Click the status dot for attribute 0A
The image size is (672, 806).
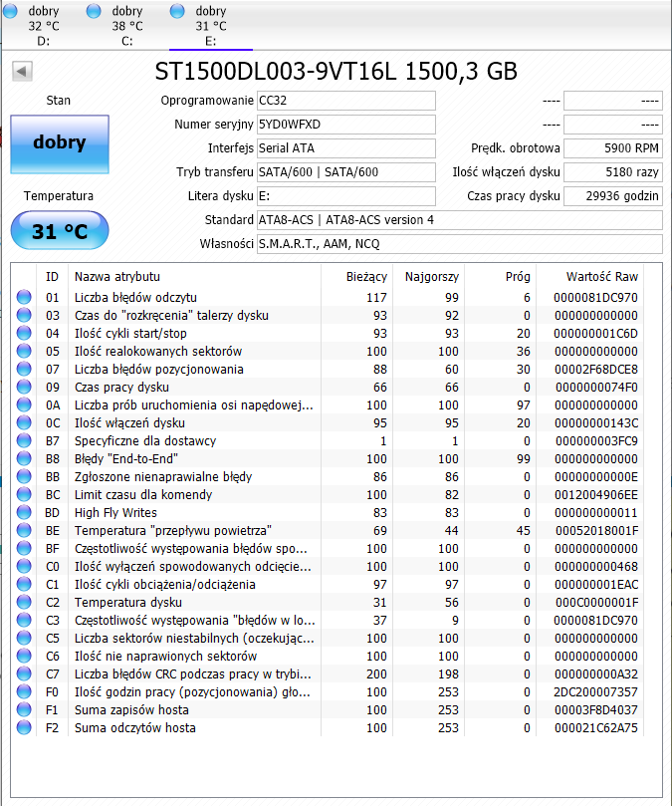point(24,404)
